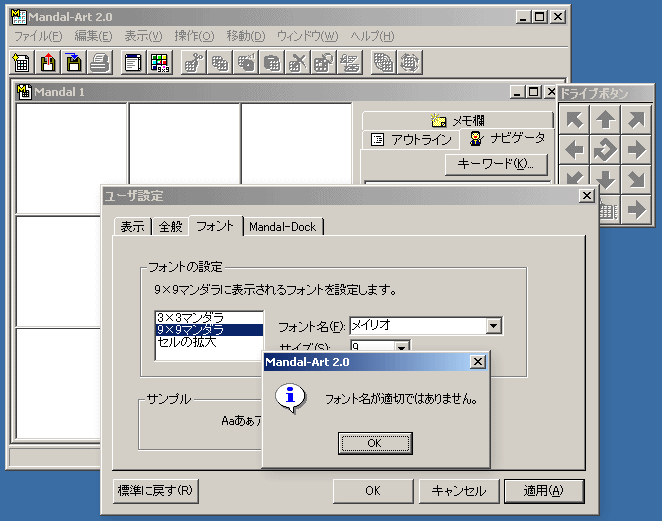Open the 編集(E) menu

tap(93, 36)
